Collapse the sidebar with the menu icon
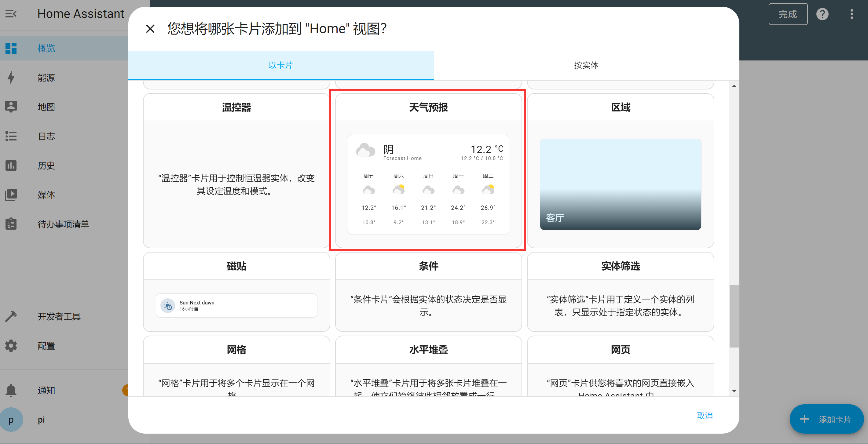Screen dimensions: 868x444 (11, 14)
